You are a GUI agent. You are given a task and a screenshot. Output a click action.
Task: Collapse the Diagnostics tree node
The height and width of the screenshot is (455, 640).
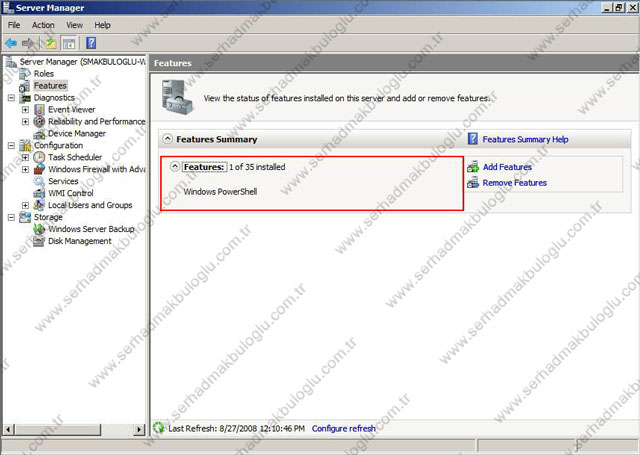[11, 98]
